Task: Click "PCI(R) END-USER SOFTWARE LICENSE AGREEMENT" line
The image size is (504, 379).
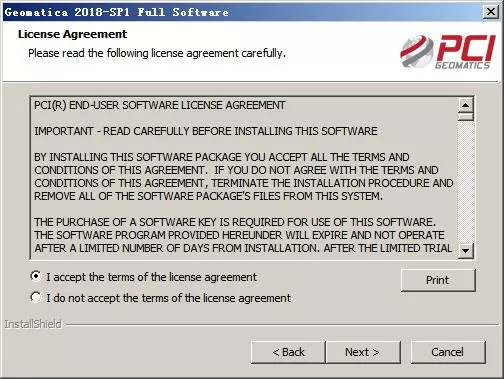Action: coord(160,105)
